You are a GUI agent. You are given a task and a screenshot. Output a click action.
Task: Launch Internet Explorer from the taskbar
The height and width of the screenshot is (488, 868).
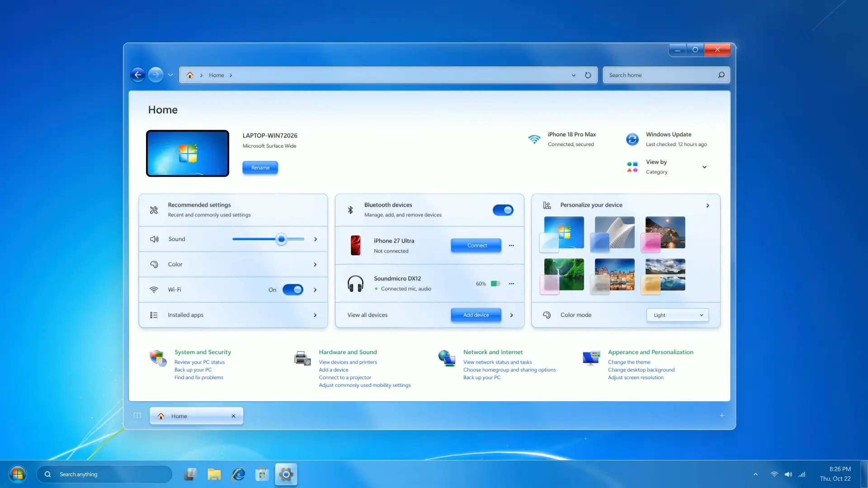click(238, 474)
